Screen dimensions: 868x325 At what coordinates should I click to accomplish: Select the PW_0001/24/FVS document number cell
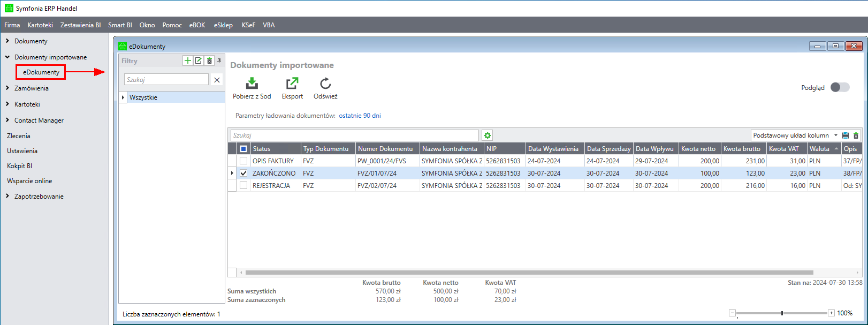(x=387, y=161)
